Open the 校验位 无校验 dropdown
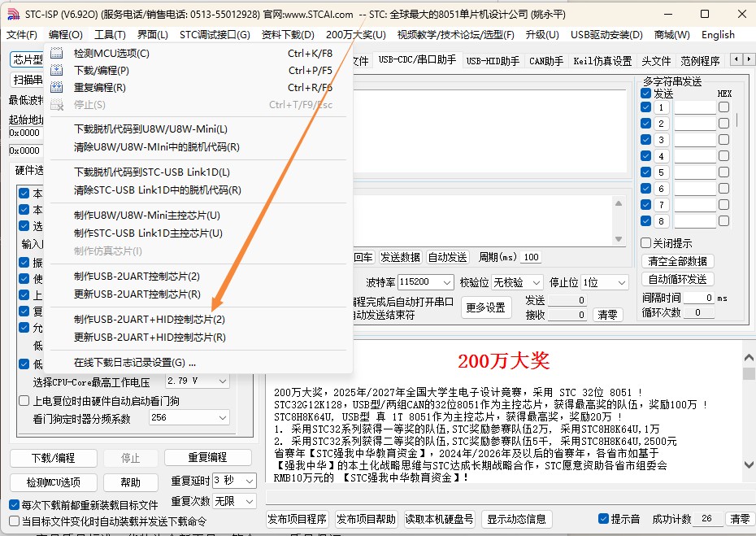Image resolution: width=756 pixels, height=536 pixels. pos(517,281)
